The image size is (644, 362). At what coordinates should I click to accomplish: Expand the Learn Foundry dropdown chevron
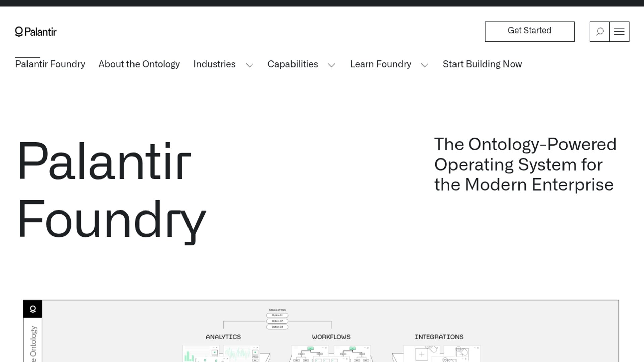[x=425, y=65]
